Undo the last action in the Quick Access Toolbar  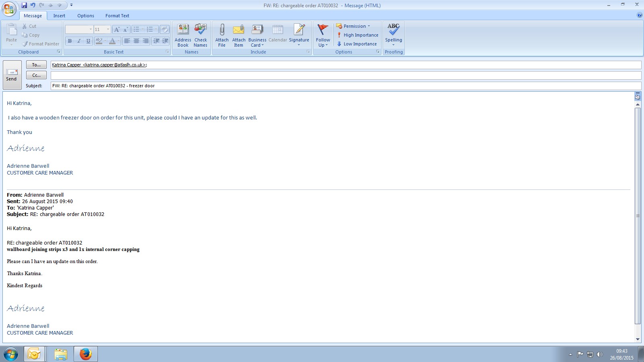(33, 5)
